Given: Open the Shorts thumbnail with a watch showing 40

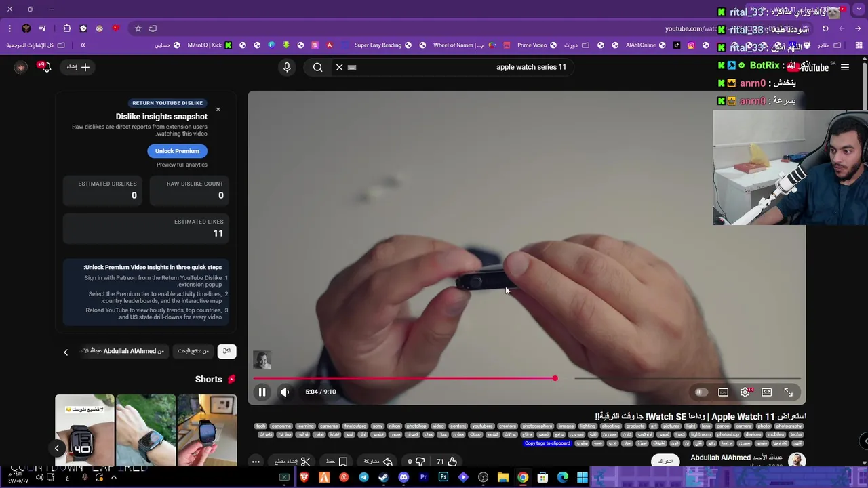Looking at the screenshot, I should tap(85, 430).
